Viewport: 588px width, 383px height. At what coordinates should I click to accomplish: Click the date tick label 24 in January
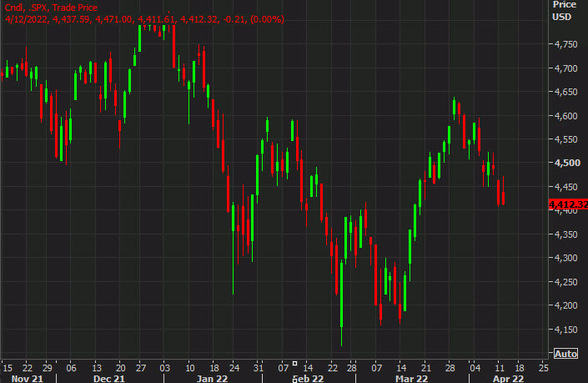click(x=234, y=368)
